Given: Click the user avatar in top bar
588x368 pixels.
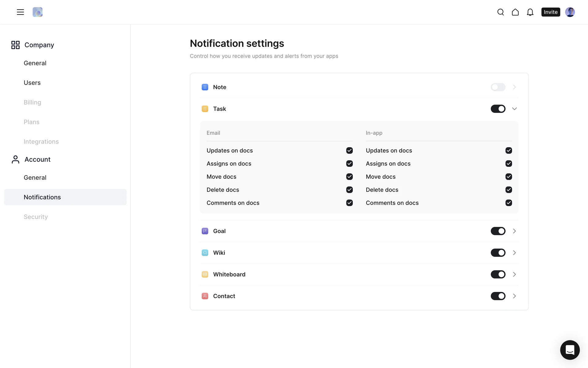Looking at the screenshot, I should (570, 12).
